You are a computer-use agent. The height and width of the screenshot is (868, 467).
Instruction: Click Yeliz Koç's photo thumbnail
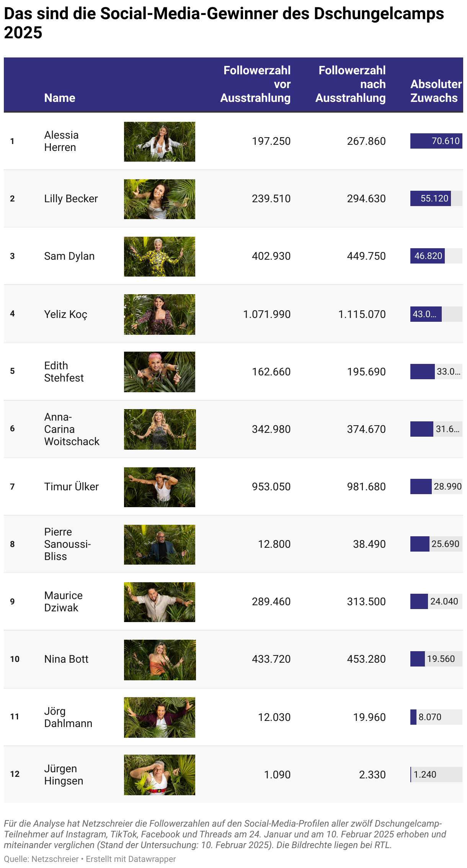(159, 314)
